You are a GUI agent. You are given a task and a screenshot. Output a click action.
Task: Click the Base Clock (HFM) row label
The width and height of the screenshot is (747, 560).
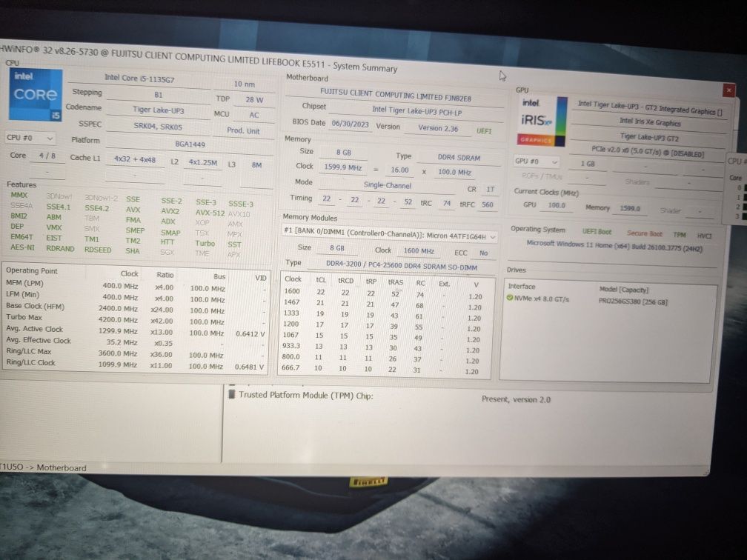35,306
